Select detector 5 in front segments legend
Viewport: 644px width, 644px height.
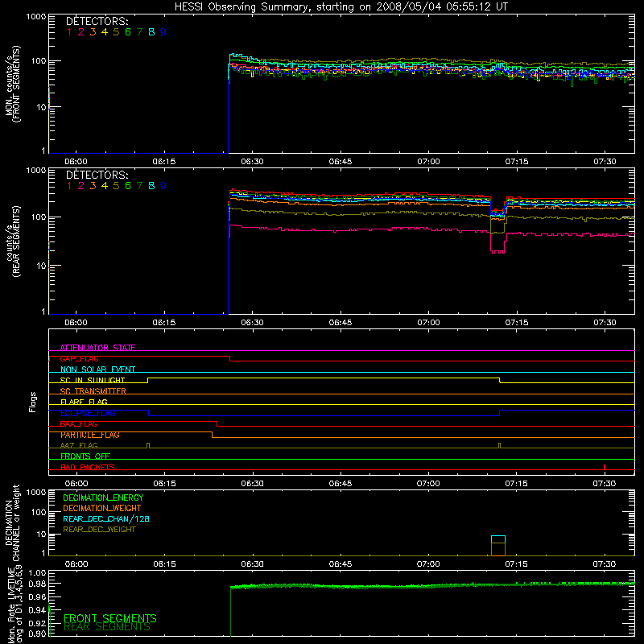116,32
